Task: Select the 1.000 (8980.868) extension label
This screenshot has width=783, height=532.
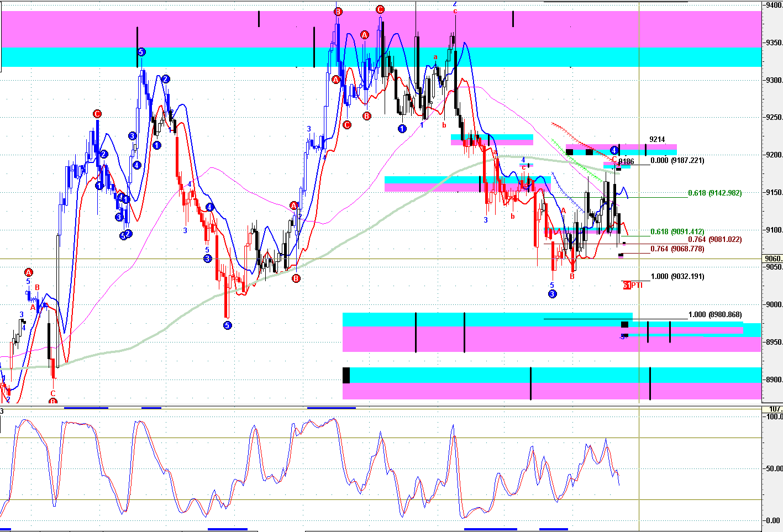Action: (714, 315)
